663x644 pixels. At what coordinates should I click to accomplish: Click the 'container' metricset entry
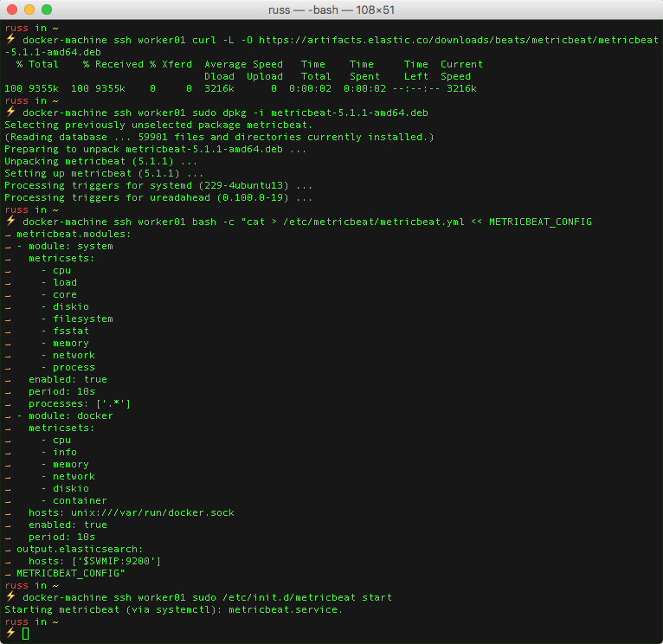(x=80, y=500)
